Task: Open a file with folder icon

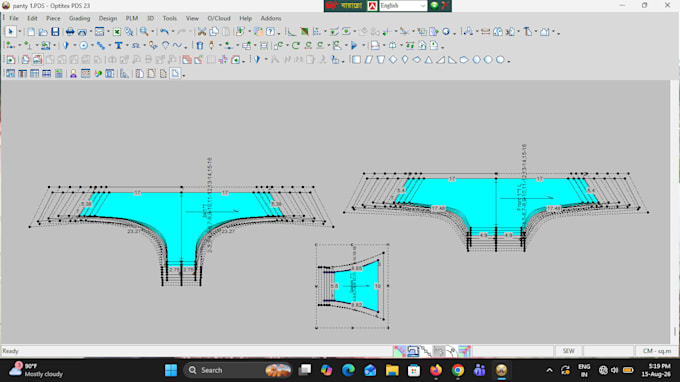Action: 43,32
